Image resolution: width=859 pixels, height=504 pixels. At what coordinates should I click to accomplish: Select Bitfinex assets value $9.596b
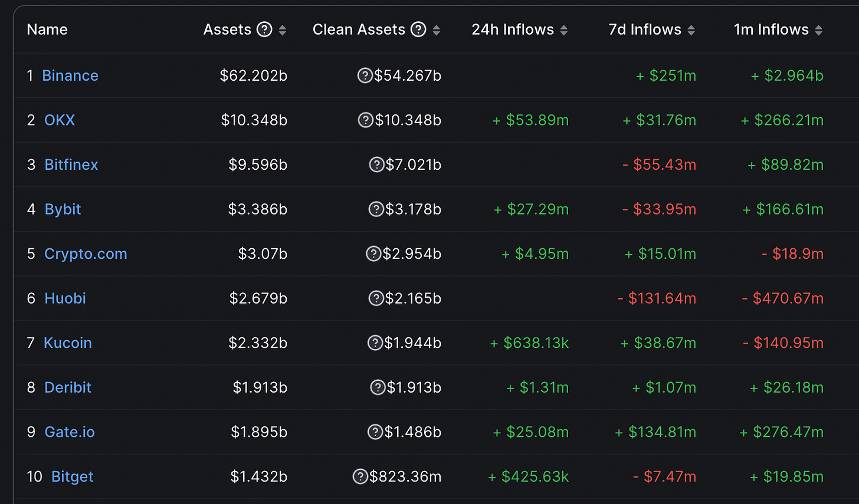pyautogui.click(x=258, y=164)
